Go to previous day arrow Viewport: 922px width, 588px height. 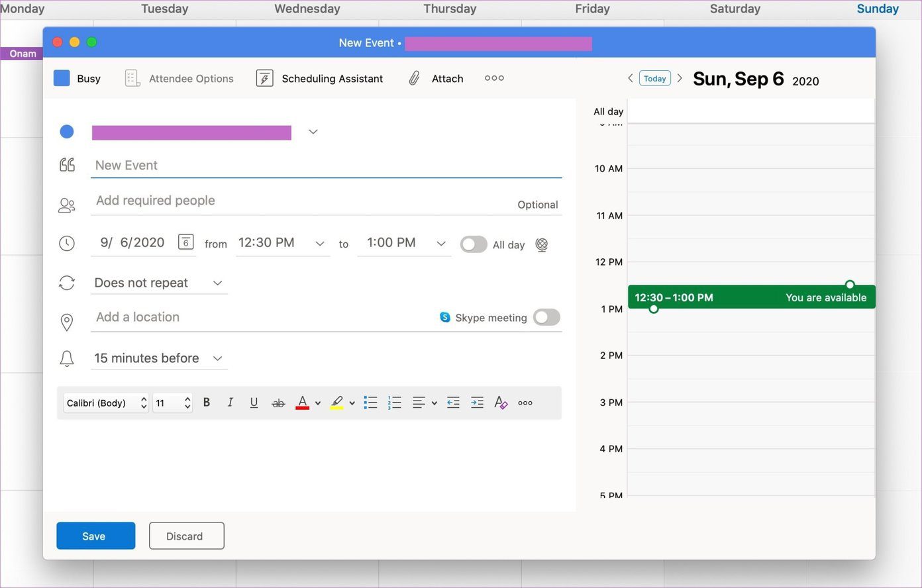(631, 78)
